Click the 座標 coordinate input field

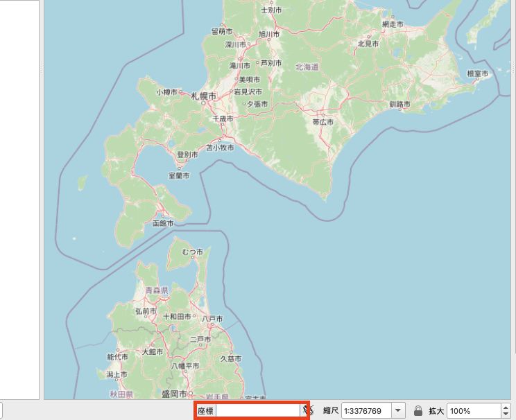[x=258, y=410]
